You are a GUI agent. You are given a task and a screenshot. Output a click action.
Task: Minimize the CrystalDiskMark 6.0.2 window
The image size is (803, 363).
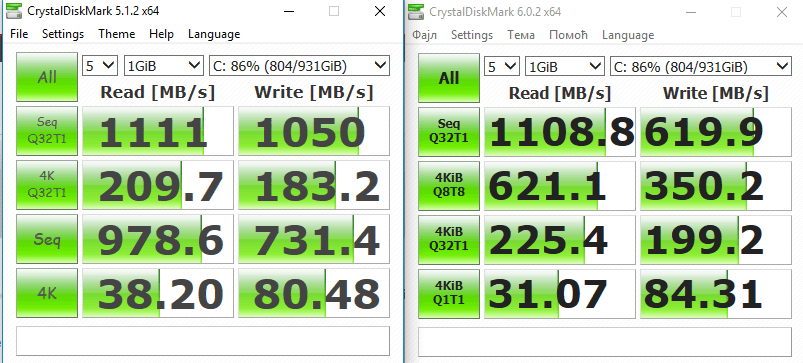[x=690, y=12]
